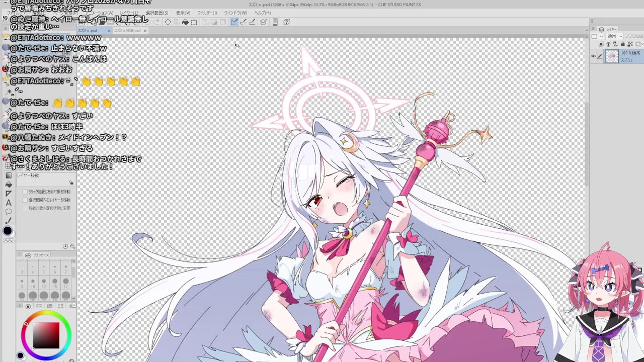Open the help question mark icon

(x=286, y=22)
